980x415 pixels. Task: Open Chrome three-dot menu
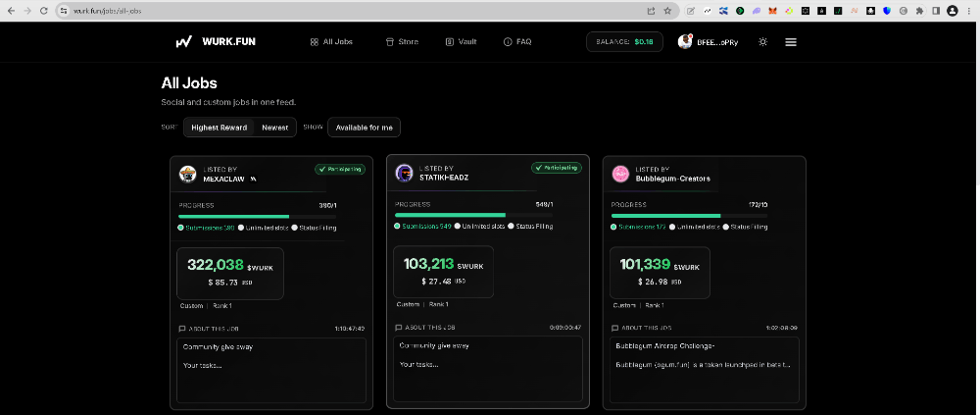pyautogui.click(x=970, y=11)
